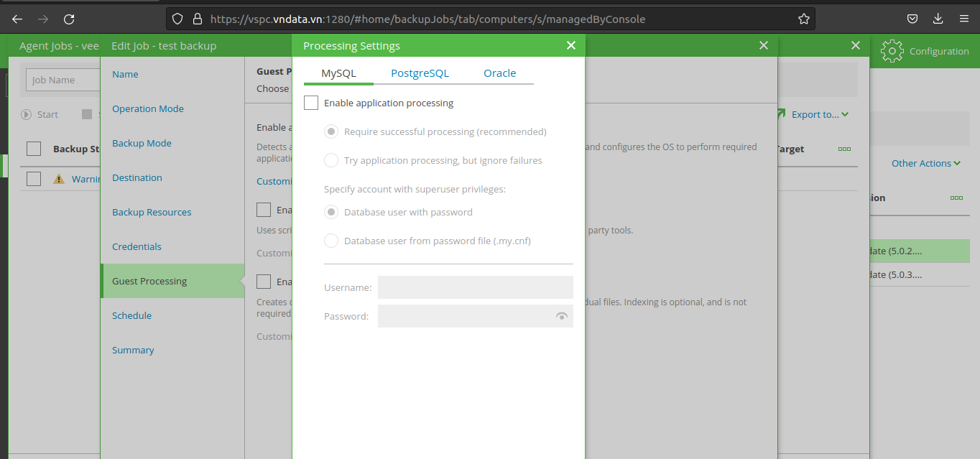Open the Configuration gear icon
Viewport: 980px width, 459px height.
click(892, 51)
